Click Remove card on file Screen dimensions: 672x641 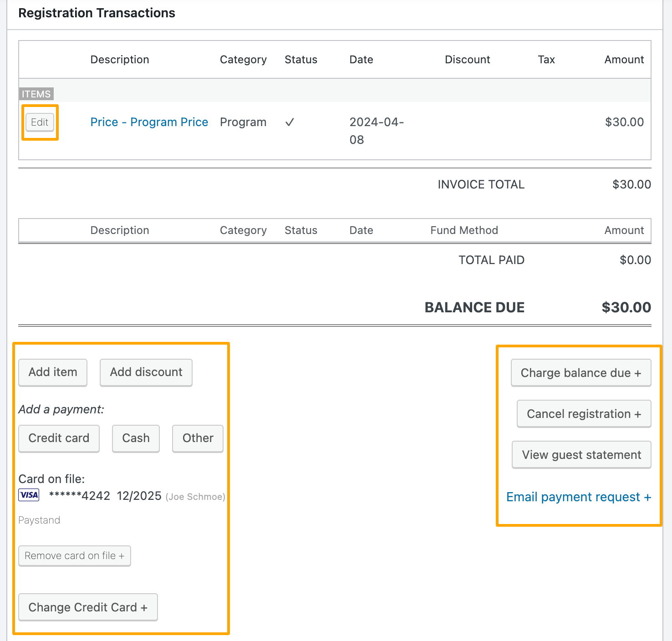tap(74, 555)
